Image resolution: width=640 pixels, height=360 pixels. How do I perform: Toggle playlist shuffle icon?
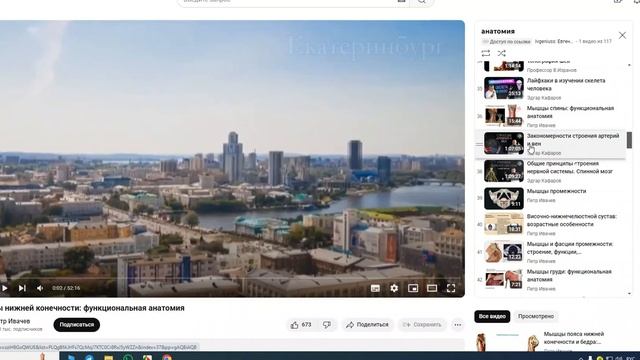(502, 53)
